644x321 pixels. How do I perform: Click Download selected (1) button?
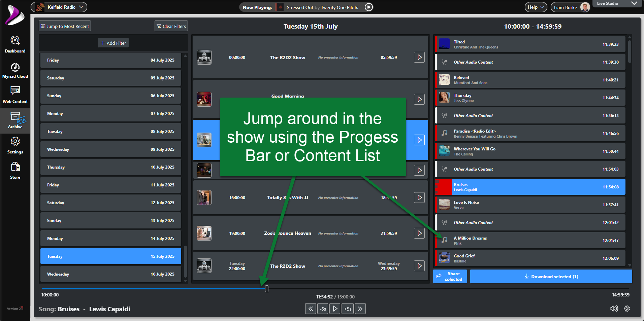tap(551, 276)
